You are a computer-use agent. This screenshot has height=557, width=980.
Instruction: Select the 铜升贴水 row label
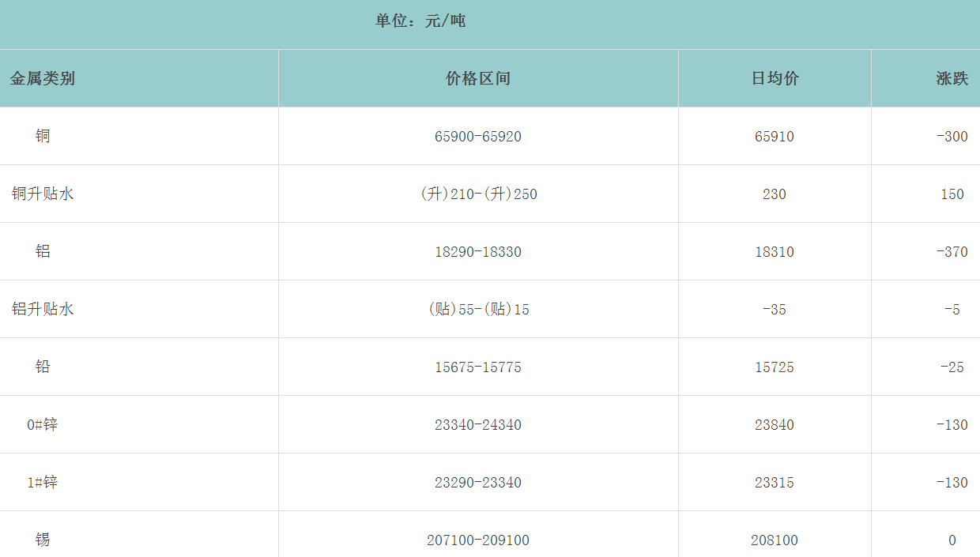click(43, 194)
